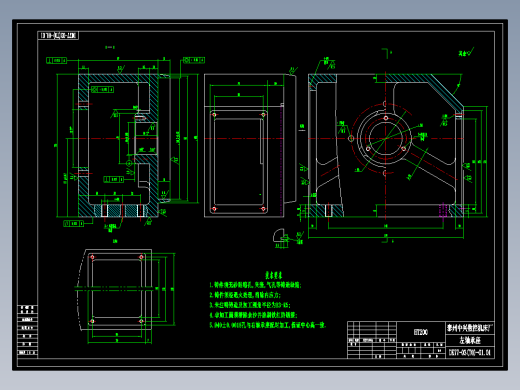Click technical requirement line 3 text
Image resolution: width=520 pixels, height=390 pixels.
coord(250,305)
